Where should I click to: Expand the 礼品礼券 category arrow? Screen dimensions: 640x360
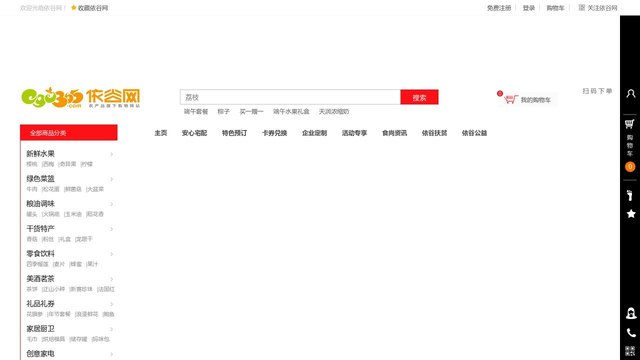[111, 304]
